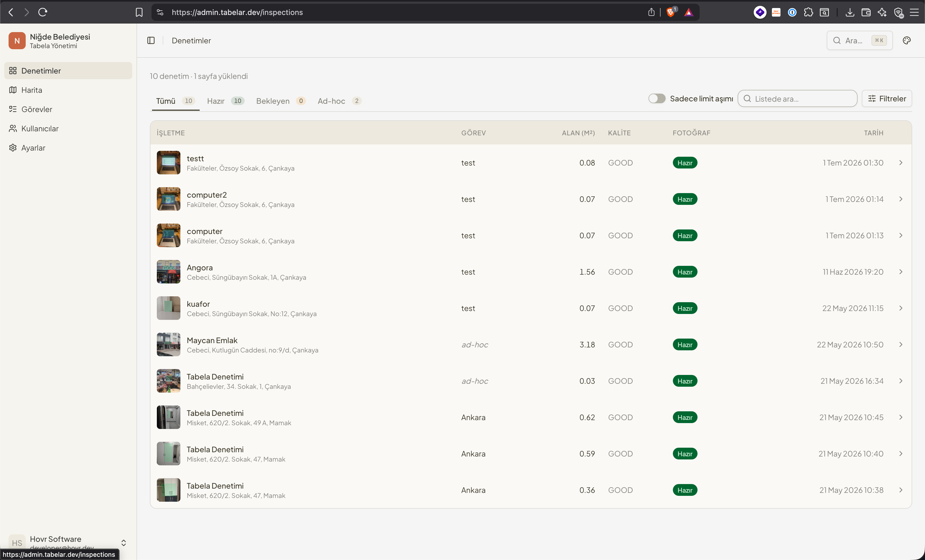The height and width of the screenshot is (560, 925).
Task: Open Angora row chevron
Action: (901, 272)
